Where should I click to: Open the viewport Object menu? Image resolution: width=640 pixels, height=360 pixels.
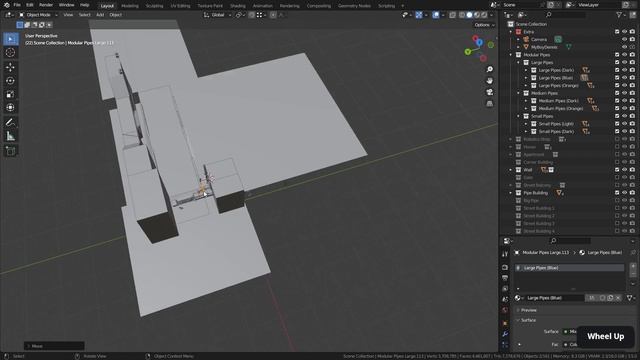coord(116,15)
